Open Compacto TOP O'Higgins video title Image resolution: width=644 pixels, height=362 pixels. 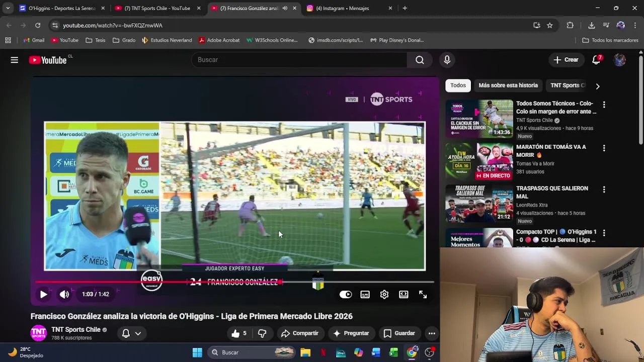tap(556, 236)
